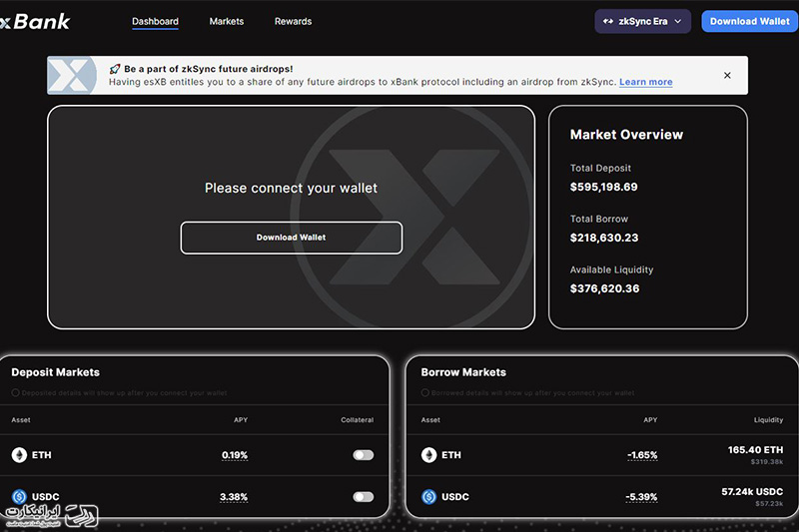Image resolution: width=799 pixels, height=532 pixels.
Task: Click the rocket icon in the banner
Action: click(115, 69)
